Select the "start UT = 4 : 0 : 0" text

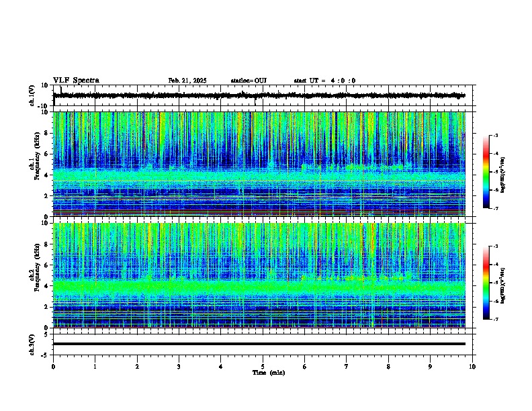point(324,81)
